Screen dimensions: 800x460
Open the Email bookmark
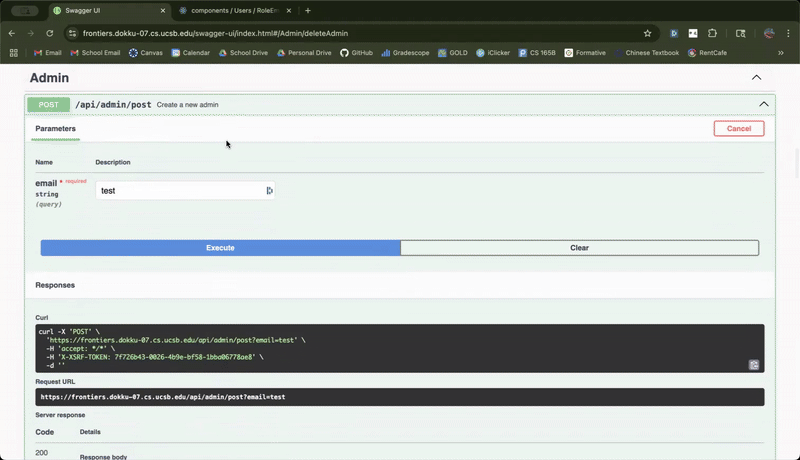(47, 53)
